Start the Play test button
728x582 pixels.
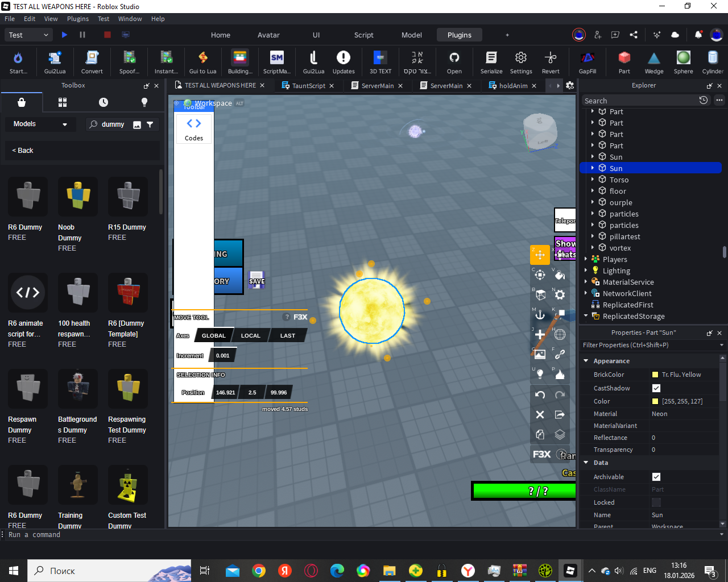[x=64, y=35]
